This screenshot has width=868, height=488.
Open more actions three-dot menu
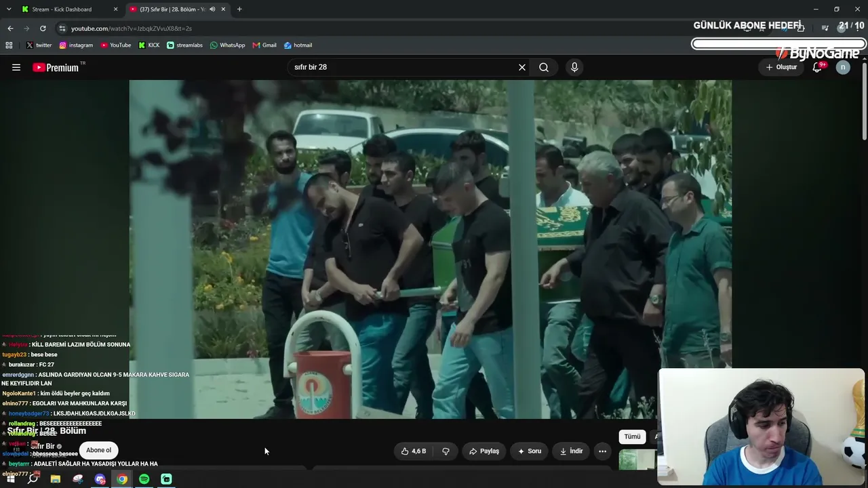pyautogui.click(x=602, y=451)
